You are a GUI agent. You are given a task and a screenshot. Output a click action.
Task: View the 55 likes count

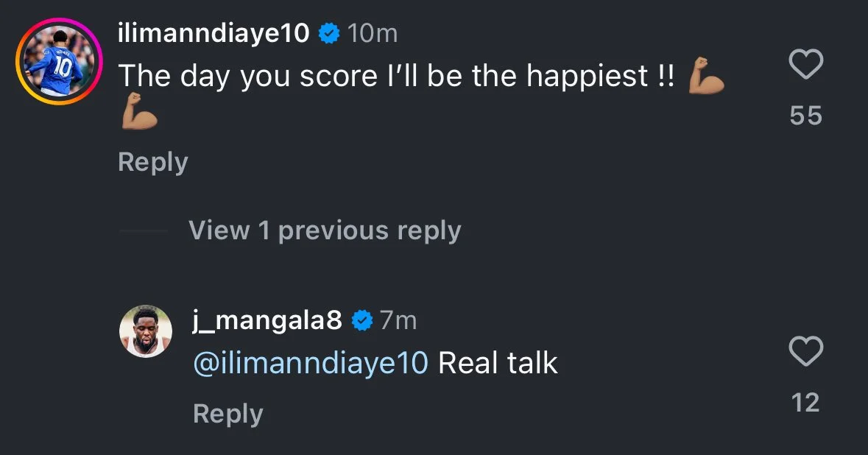pos(805,116)
